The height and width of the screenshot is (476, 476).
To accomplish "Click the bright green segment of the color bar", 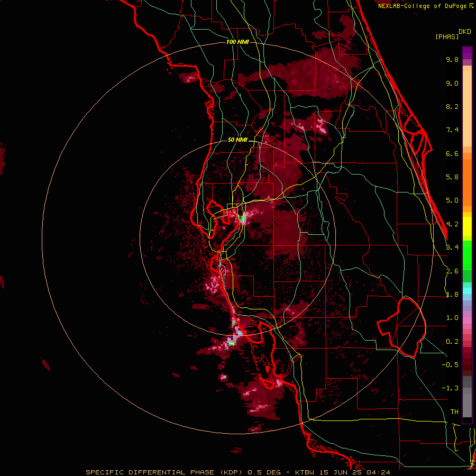I will [467, 255].
